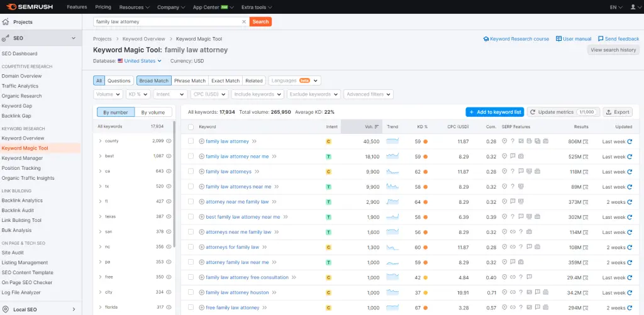Select the Questions tab
Image resolution: width=644 pixels, height=315 pixels.
pos(119,81)
